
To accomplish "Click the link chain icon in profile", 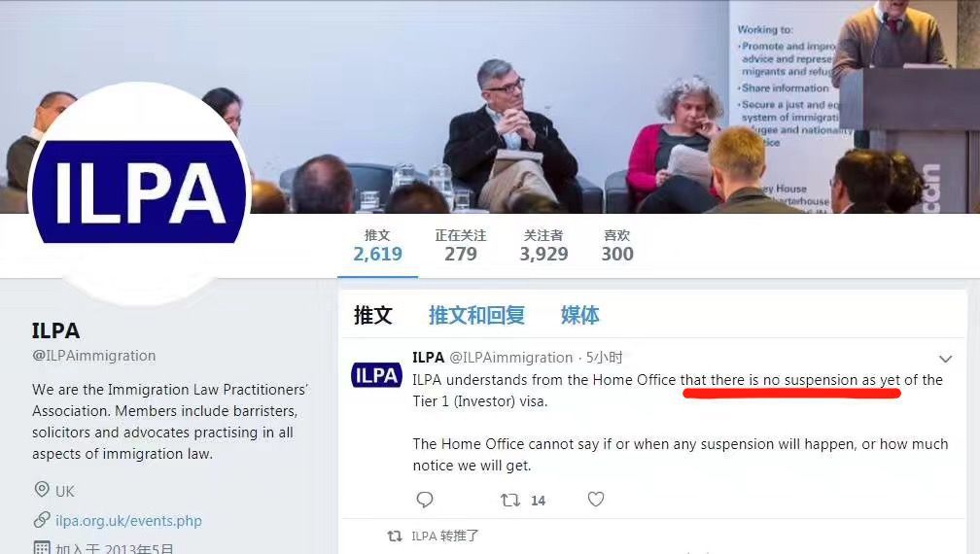I will [x=42, y=520].
